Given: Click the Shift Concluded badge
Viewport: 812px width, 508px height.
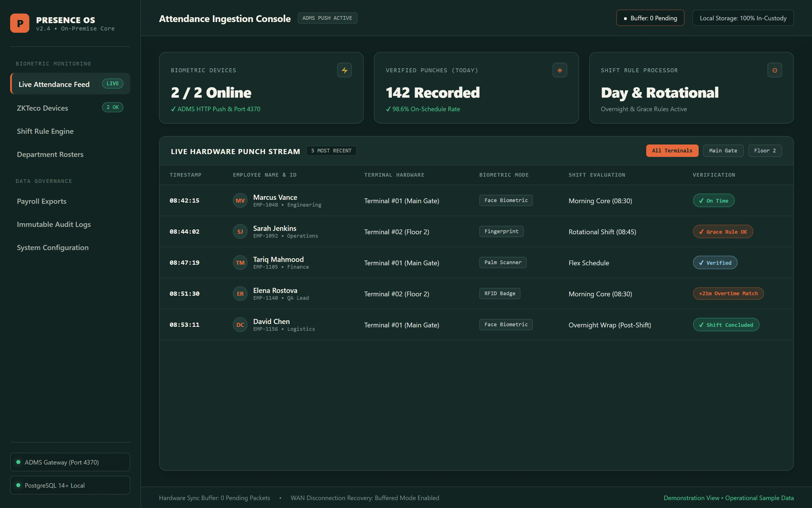Looking at the screenshot, I should 726,325.
